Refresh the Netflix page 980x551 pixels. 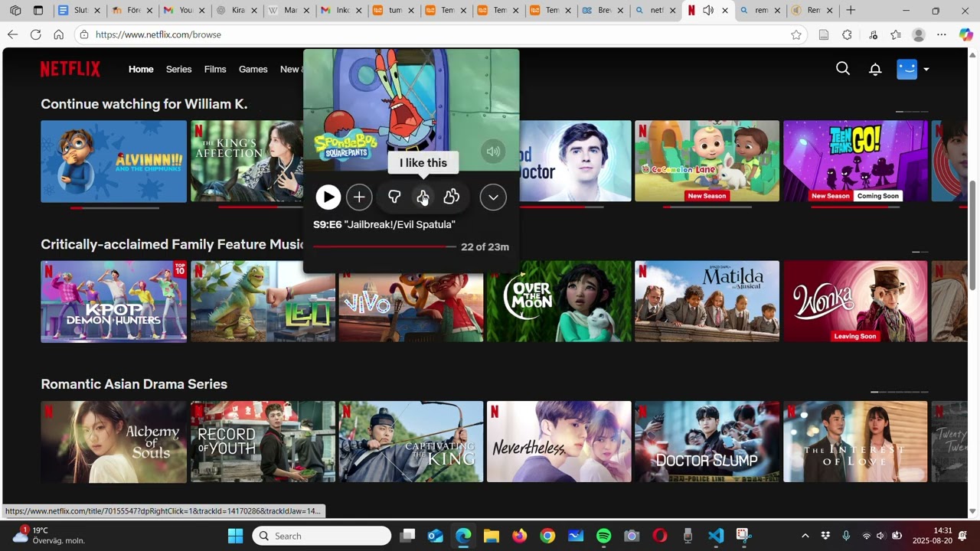(x=35, y=34)
